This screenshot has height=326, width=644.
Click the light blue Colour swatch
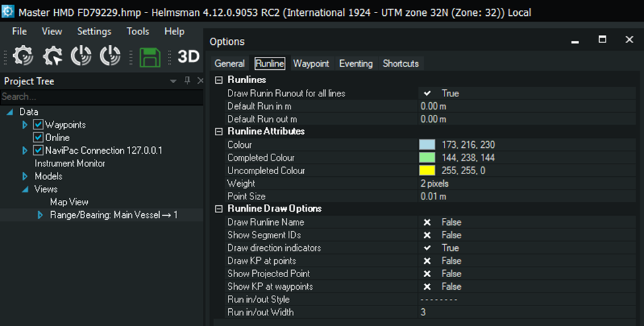[x=427, y=145]
